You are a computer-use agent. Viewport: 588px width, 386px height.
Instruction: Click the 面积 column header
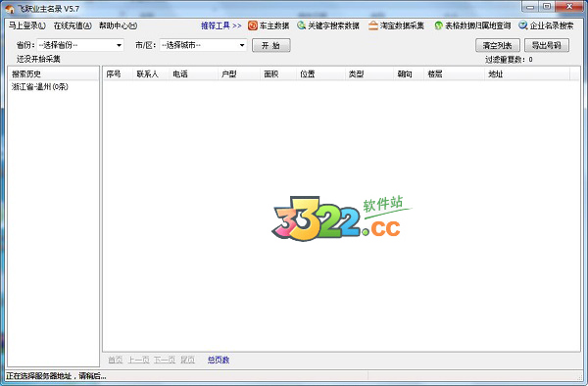pyautogui.click(x=278, y=73)
